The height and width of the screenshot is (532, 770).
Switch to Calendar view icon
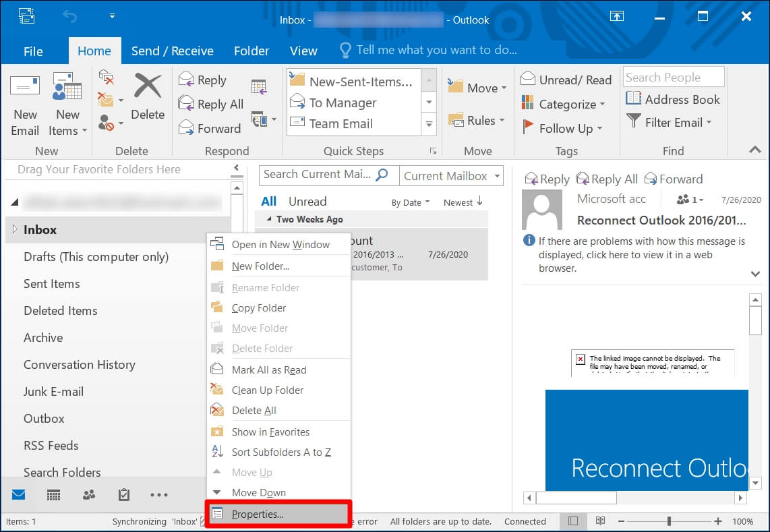click(53, 495)
